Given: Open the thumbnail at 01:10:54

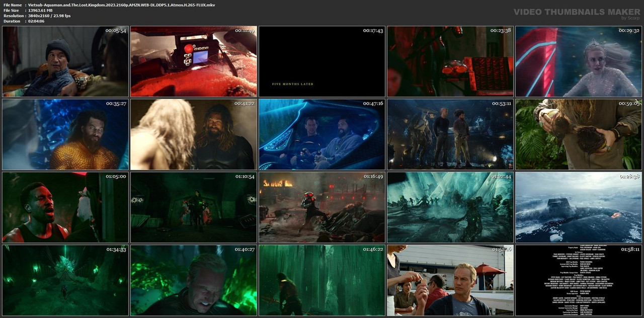Looking at the screenshot, I should point(194,207).
